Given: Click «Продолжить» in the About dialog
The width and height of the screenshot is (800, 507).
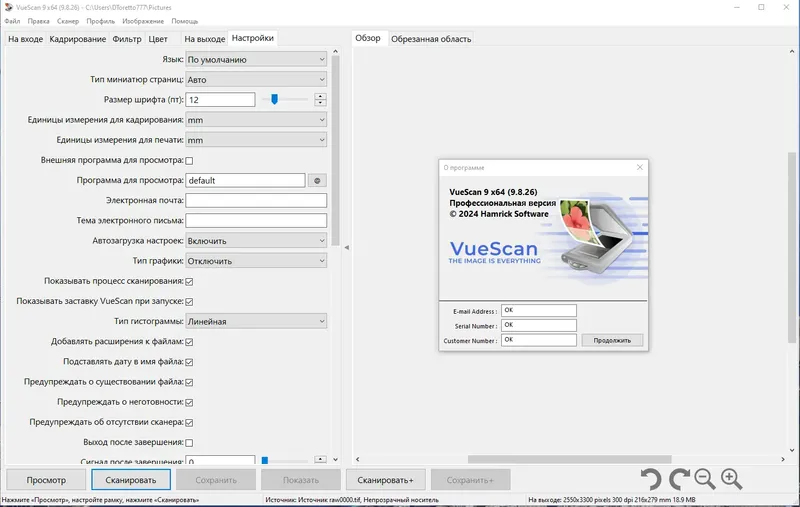Looking at the screenshot, I should click(612, 340).
